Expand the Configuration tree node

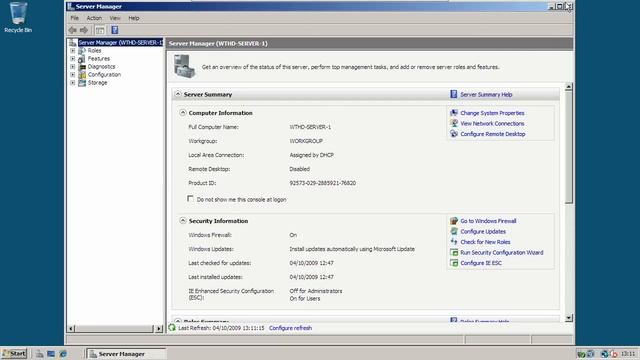(x=73, y=75)
